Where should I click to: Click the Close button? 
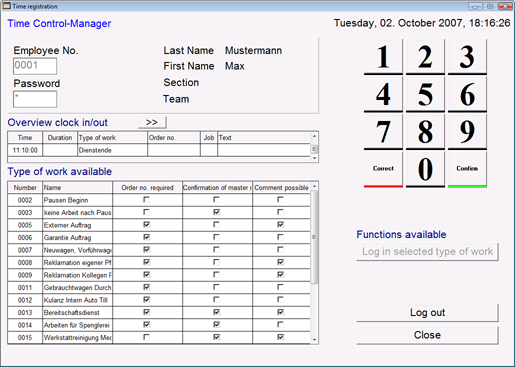tap(427, 335)
